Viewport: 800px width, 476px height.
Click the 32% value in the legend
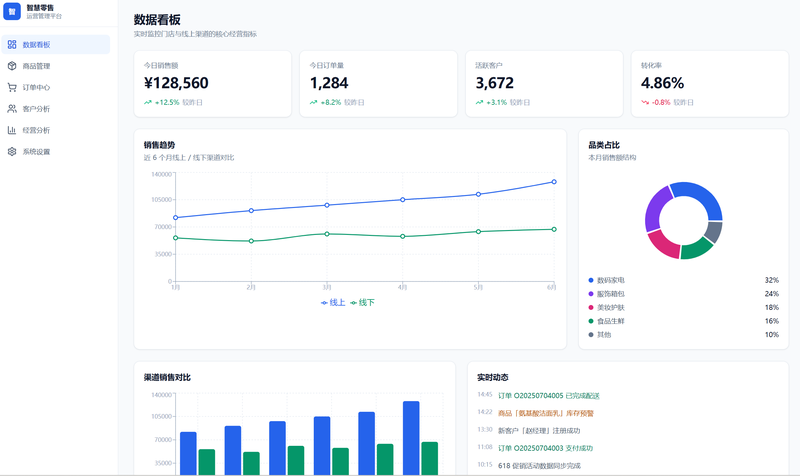pyautogui.click(x=771, y=280)
